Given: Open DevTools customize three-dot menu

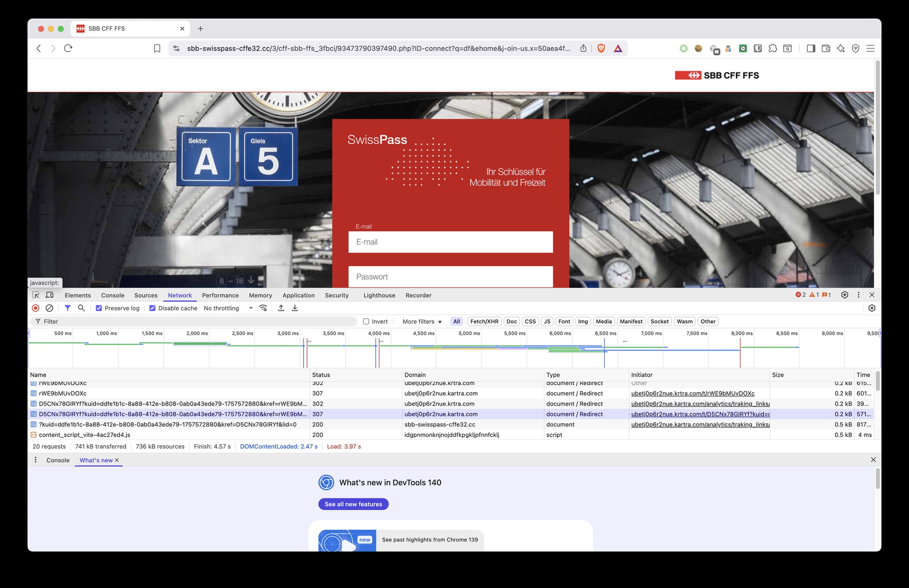Looking at the screenshot, I should pyautogui.click(x=859, y=295).
